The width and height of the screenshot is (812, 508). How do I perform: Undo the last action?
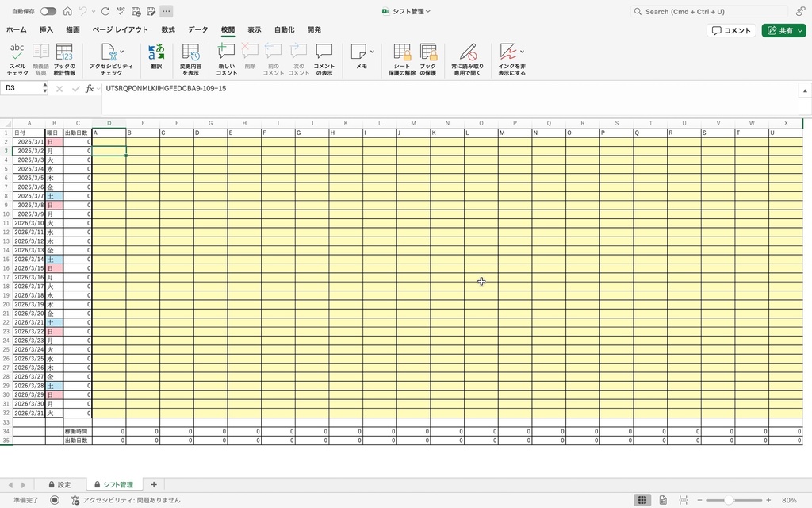pos(82,11)
